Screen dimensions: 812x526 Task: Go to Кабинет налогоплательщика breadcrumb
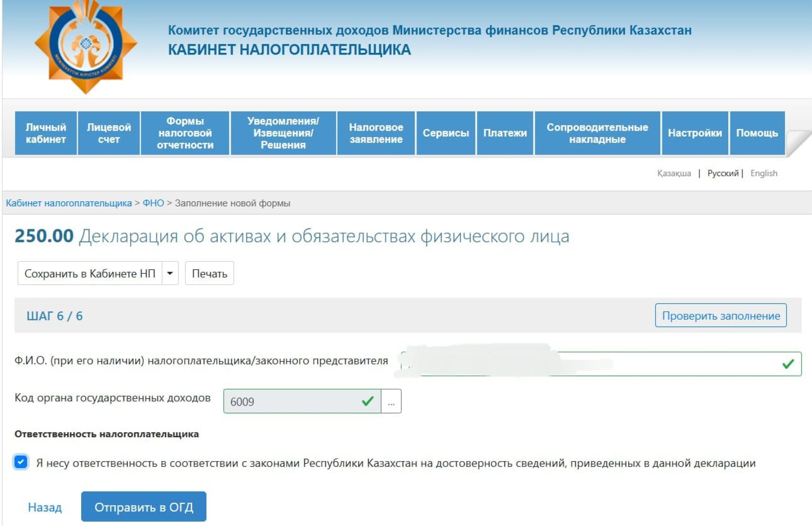click(69, 203)
